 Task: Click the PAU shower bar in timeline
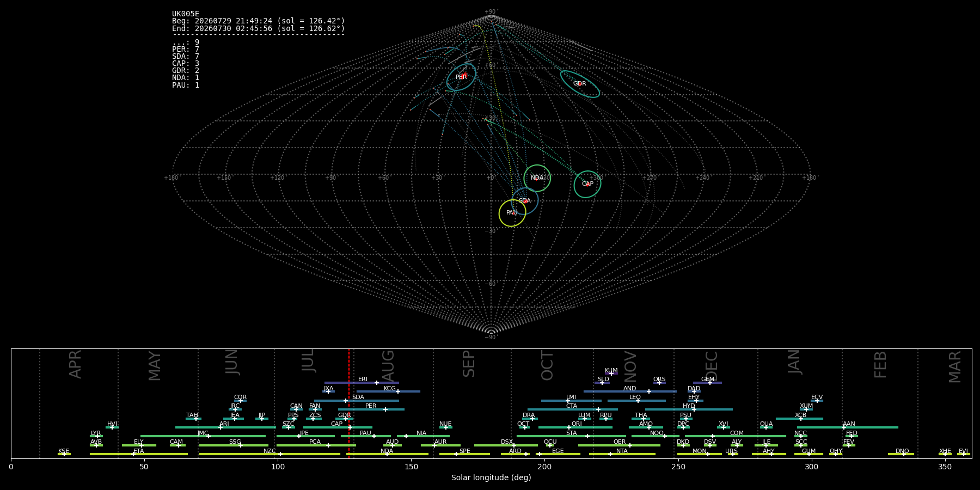pos(366,436)
